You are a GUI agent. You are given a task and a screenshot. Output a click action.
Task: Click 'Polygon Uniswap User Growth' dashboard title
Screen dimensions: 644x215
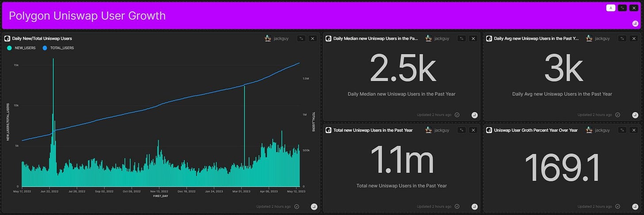87,16
